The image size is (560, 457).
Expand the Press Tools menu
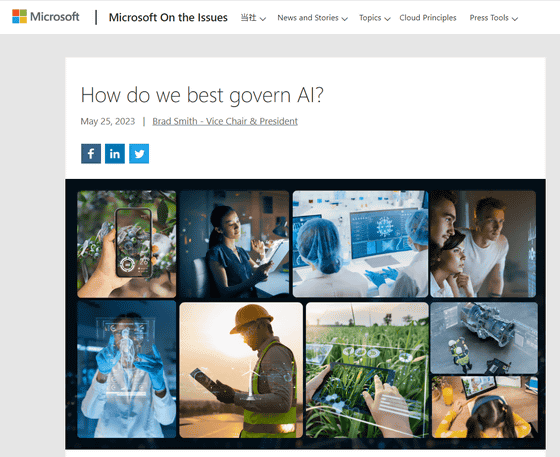tap(493, 18)
